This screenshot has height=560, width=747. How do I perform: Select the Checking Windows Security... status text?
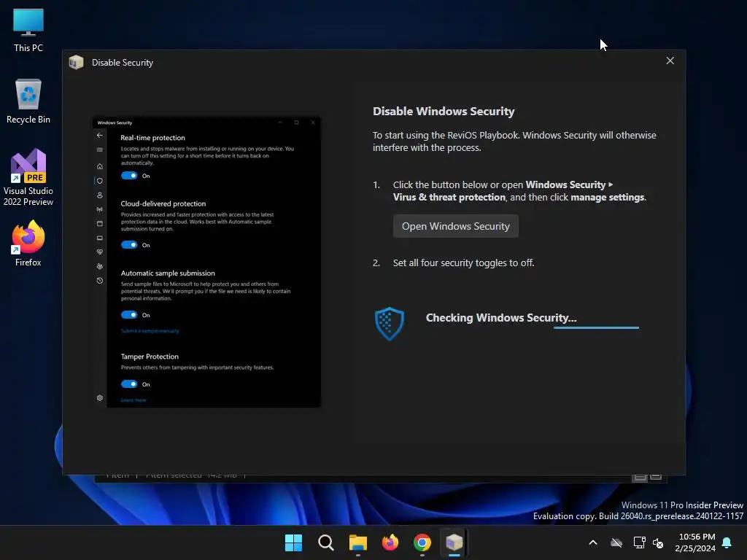[500, 318]
